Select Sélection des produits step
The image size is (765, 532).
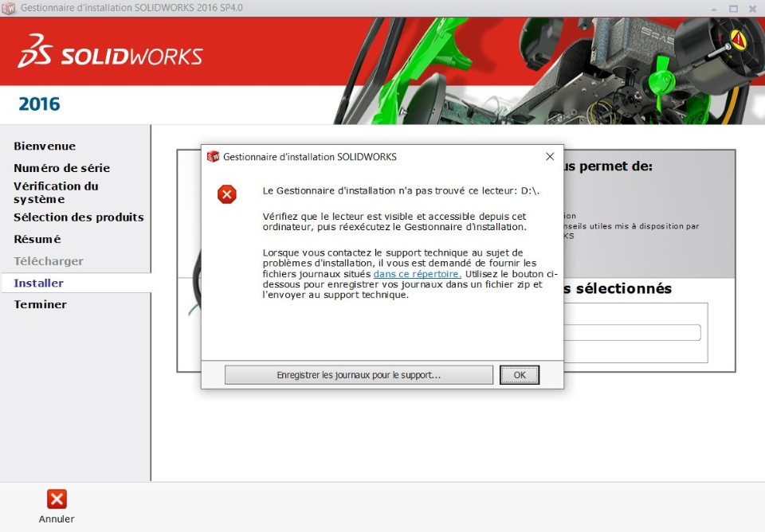pos(79,217)
